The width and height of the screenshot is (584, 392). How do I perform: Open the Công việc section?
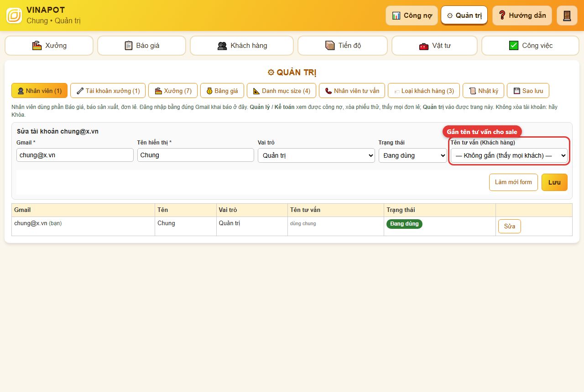pos(530,46)
